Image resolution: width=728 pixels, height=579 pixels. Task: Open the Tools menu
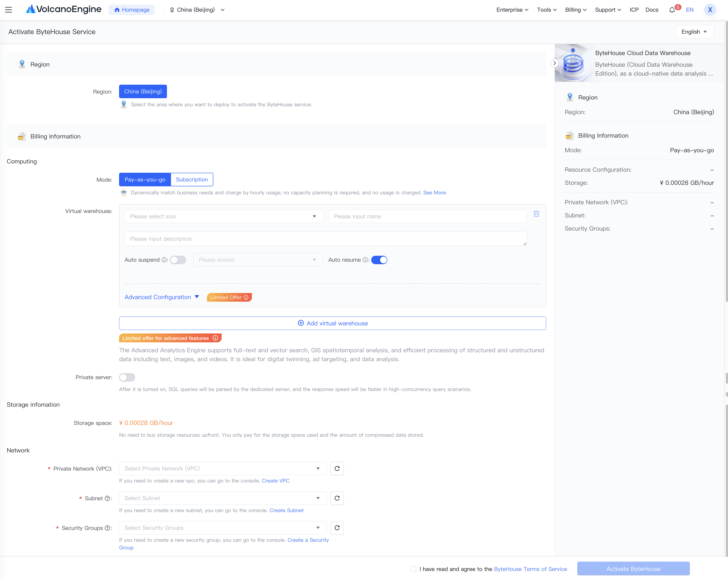click(547, 10)
